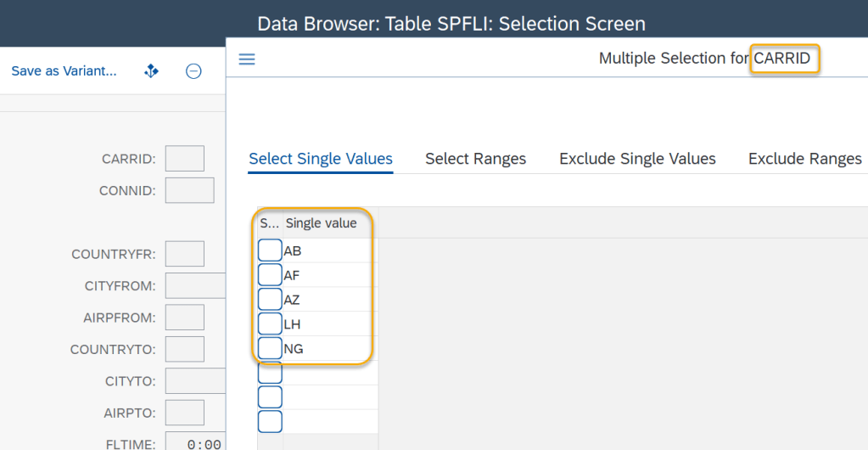
Task: Click the CARRID input field
Action: (x=185, y=159)
